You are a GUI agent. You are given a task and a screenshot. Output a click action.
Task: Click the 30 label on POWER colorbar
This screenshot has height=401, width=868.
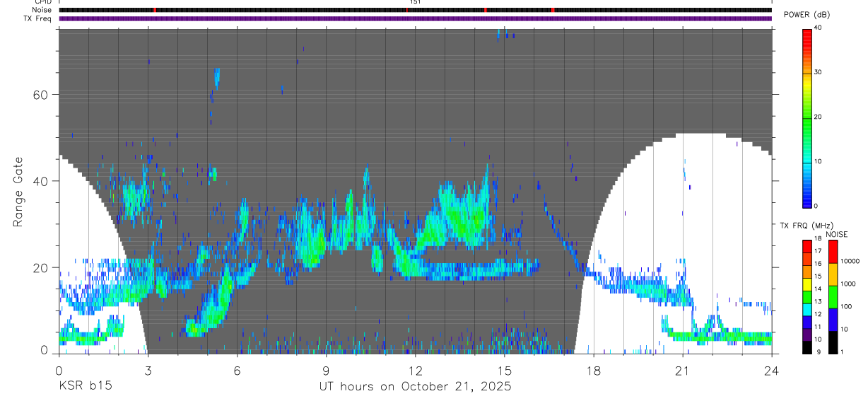click(x=819, y=73)
